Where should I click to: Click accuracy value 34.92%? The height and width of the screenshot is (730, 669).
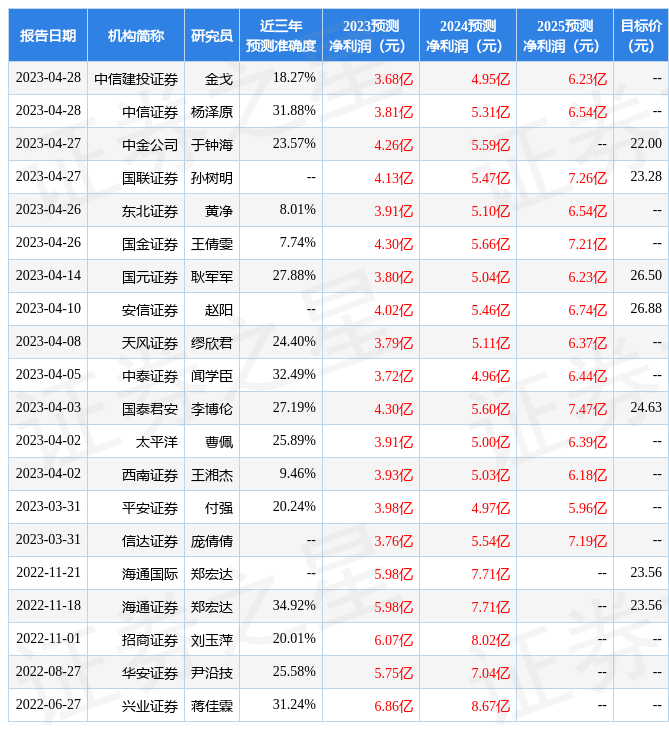click(x=294, y=606)
